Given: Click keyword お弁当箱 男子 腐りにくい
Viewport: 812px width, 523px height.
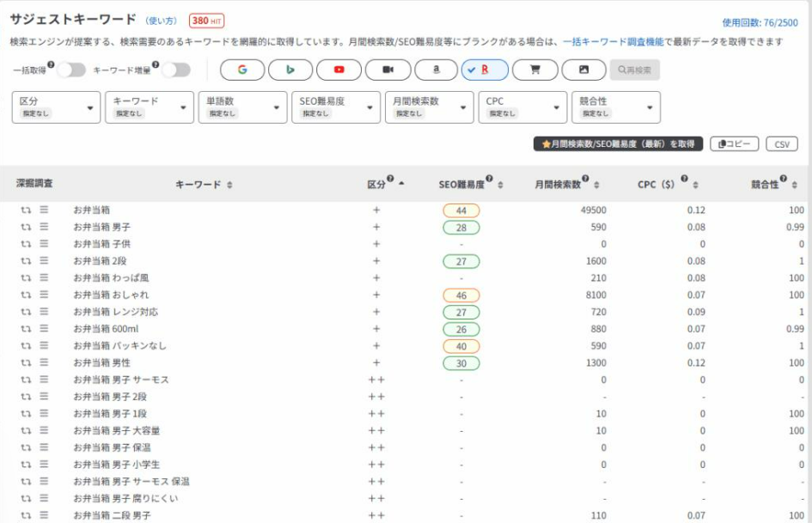Looking at the screenshot, I should pos(125,498).
